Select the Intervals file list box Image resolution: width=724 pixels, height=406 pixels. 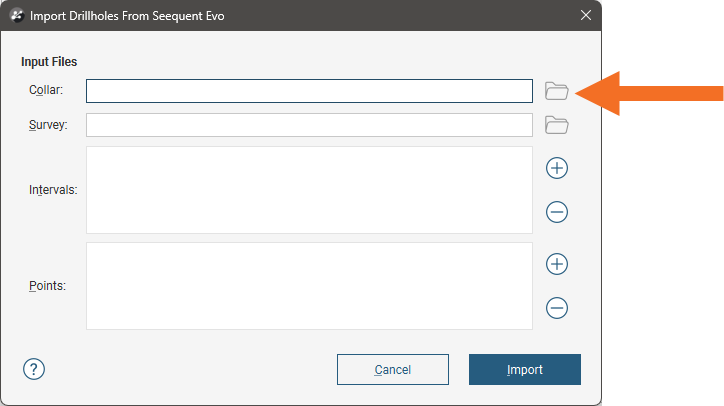click(x=309, y=190)
